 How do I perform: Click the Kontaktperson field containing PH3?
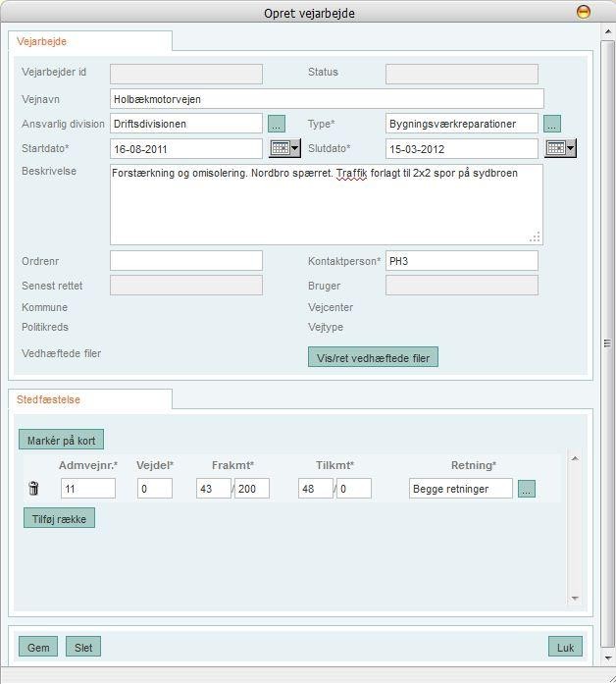pos(461,261)
